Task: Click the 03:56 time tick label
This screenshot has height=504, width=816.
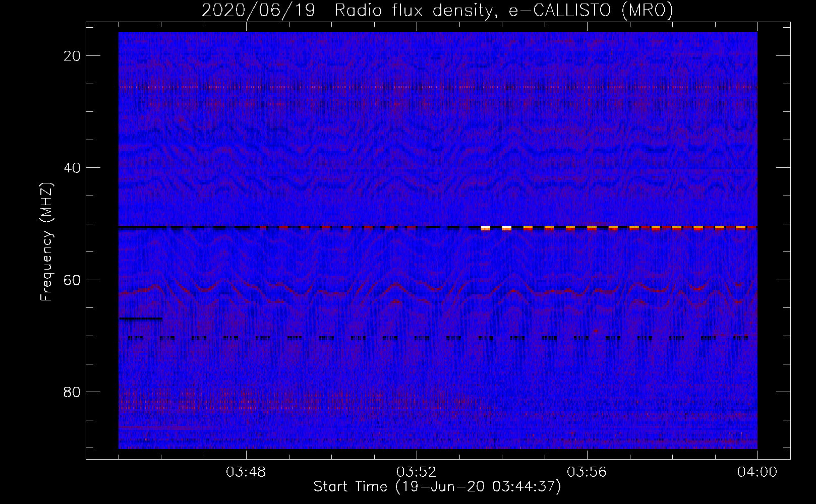Action: 587,472
